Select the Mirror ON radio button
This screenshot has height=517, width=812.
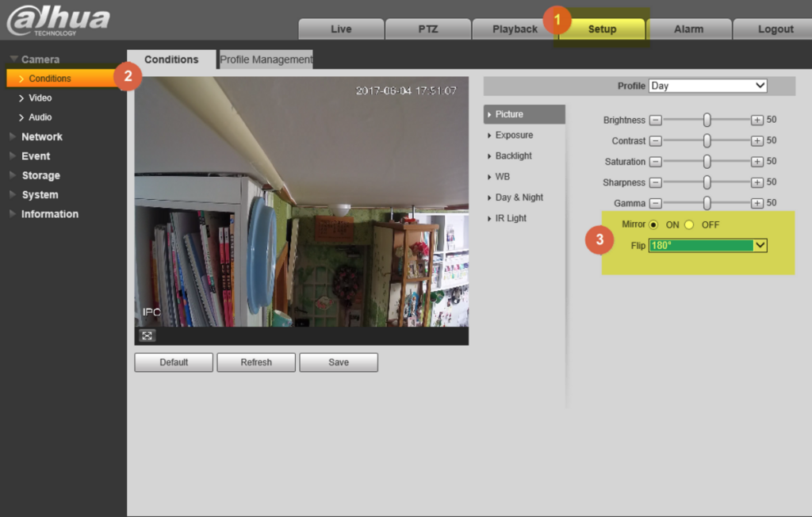653,225
